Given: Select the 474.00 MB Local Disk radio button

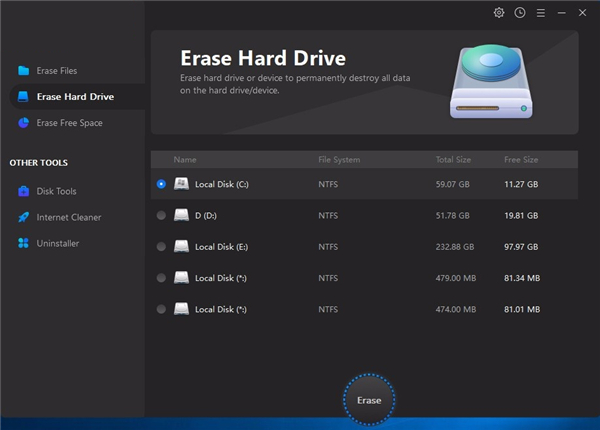Looking at the screenshot, I should [x=161, y=309].
